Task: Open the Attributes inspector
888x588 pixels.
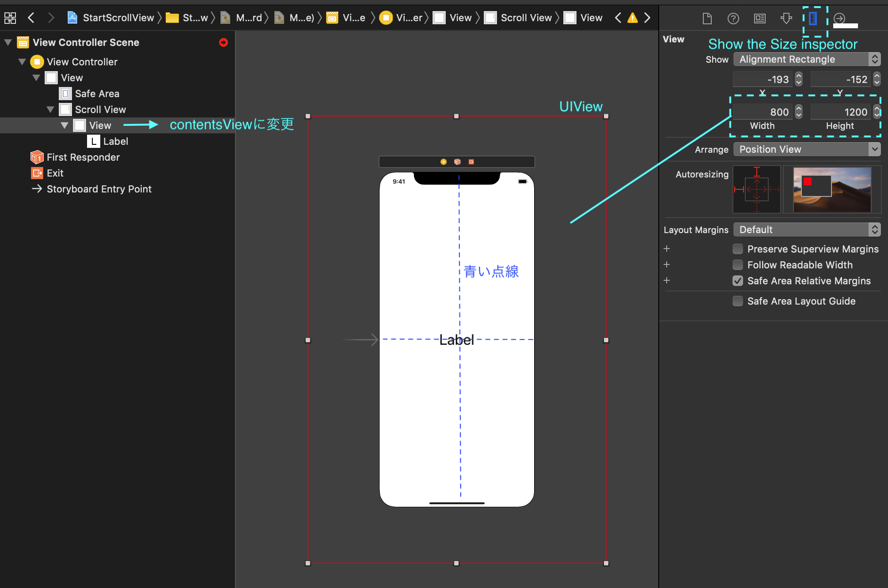Action: 786,19
